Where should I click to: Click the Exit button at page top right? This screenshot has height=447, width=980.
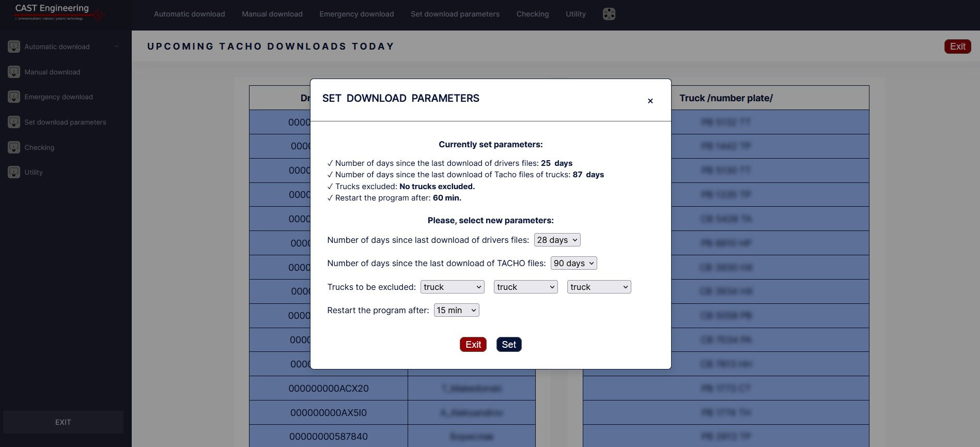[958, 47]
